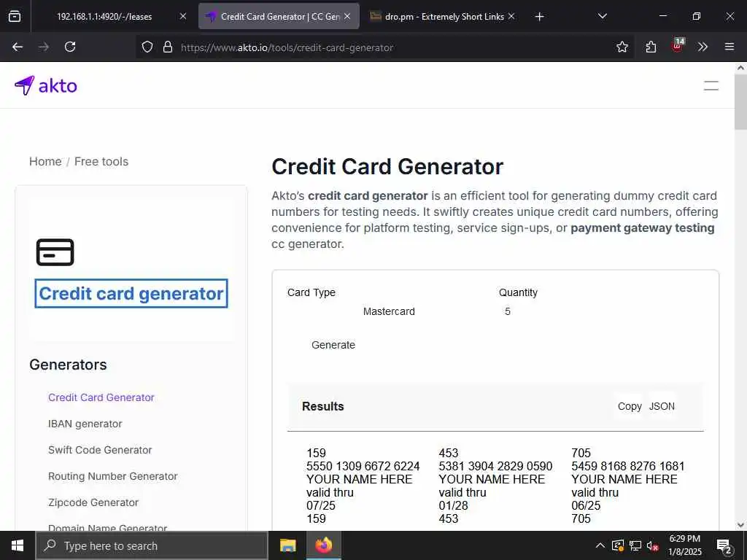Click the taskbar search box
This screenshot has width=747, height=560.
pyautogui.click(x=152, y=545)
